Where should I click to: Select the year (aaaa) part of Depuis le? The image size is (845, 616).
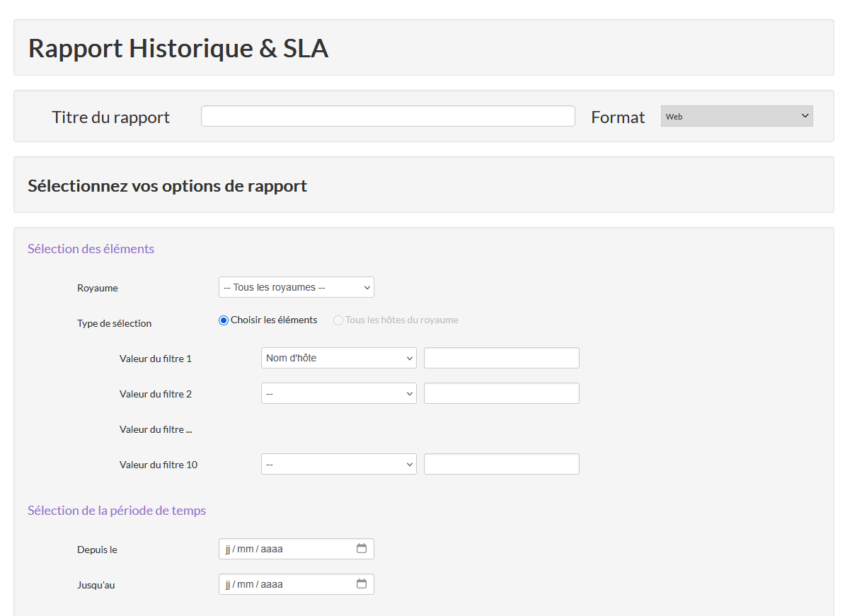(272, 550)
